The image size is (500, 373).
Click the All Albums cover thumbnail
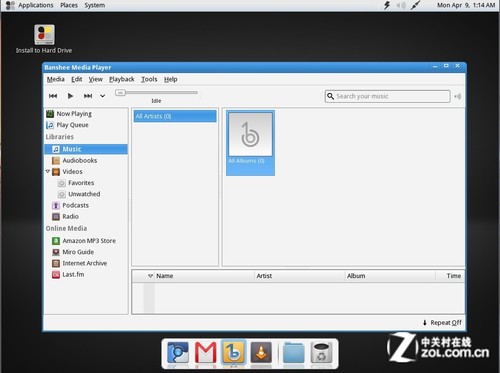point(250,134)
